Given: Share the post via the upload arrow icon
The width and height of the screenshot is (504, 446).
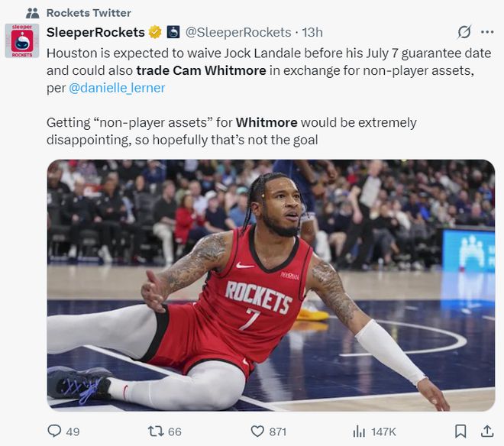Looking at the screenshot, I should tap(487, 431).
